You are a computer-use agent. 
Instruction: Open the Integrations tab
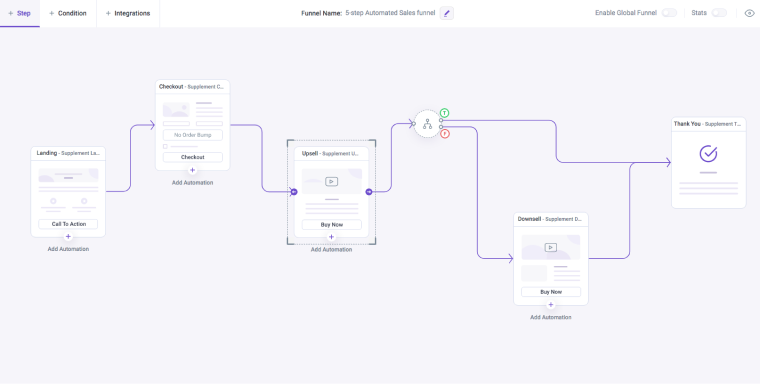coord(128,13)
